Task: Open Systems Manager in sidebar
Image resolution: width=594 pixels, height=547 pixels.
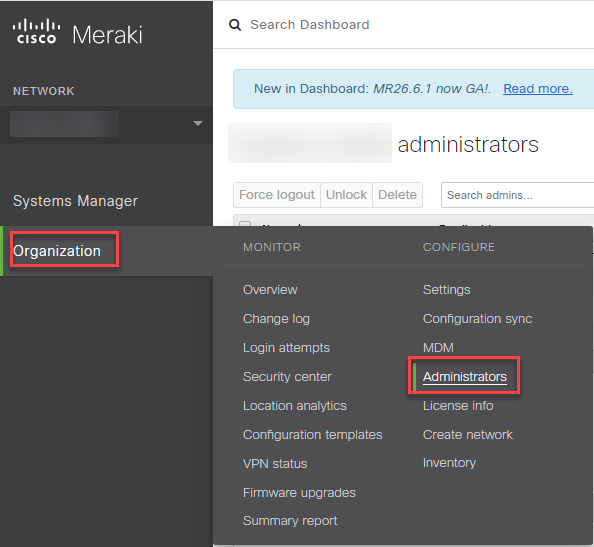Action: click(75, 201)
